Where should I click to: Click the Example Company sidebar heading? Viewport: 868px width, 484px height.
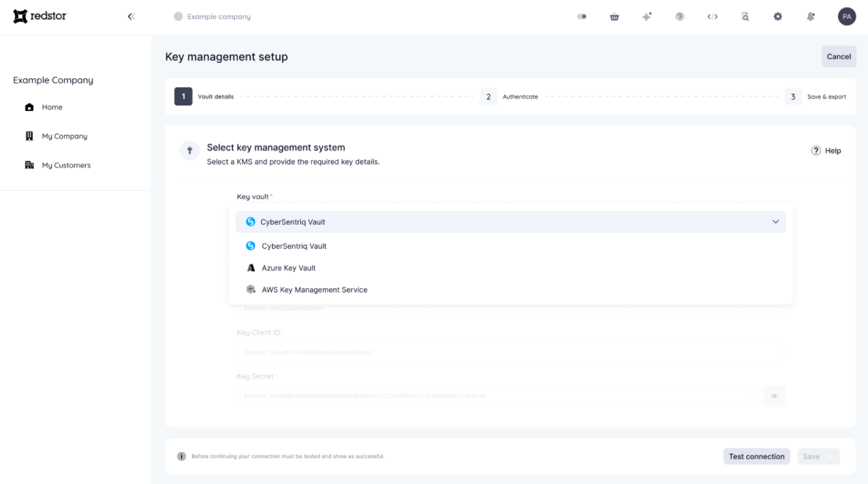pyautogui.click(x=53, y=80)
